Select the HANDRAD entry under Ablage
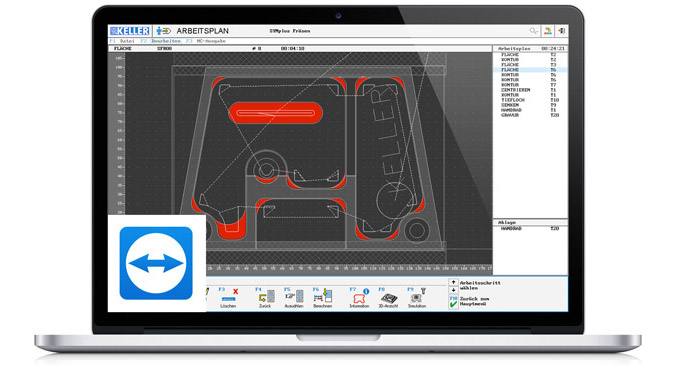This screenshot has height=386, width=680. pyautogui.click(x=530, y=229)
